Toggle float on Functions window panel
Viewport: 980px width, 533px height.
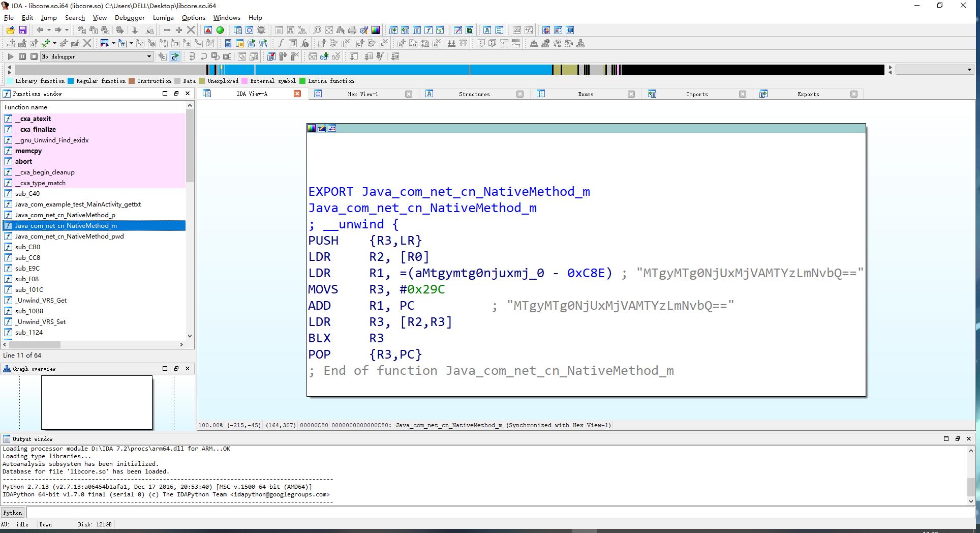tap(176, 94)
